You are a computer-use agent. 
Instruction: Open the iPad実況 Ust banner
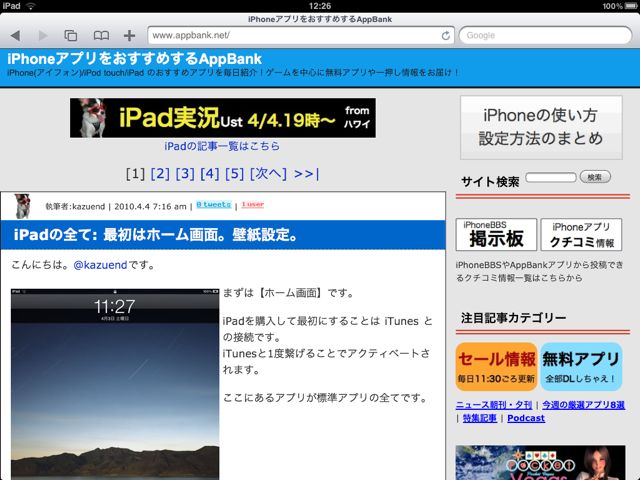click(223, 118)
